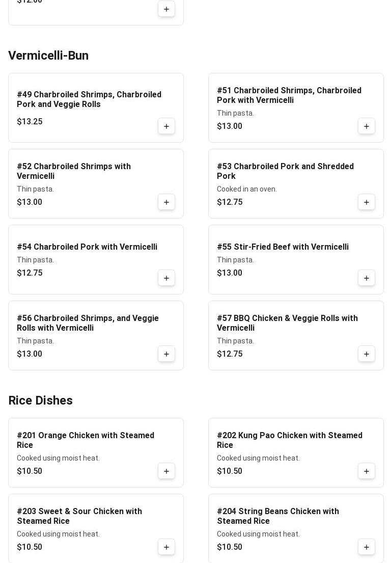This screenshot has width=392, height=563.
Task: Add #202 Kung Pao Chicken to order
Action: [367, 471]
